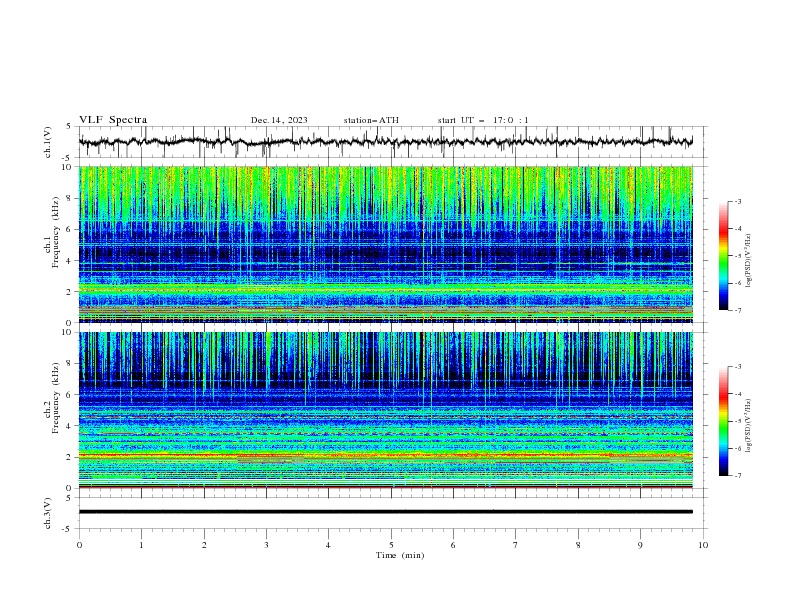792x612 pixels.
Task: Click the time axis tick label '0'
Action: click(79, 545)
